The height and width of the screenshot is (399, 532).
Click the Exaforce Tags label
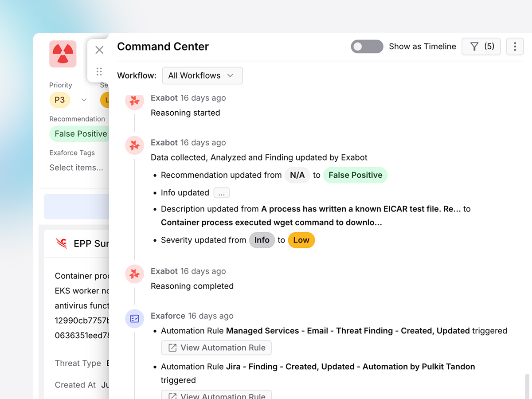tap(72, 153)
